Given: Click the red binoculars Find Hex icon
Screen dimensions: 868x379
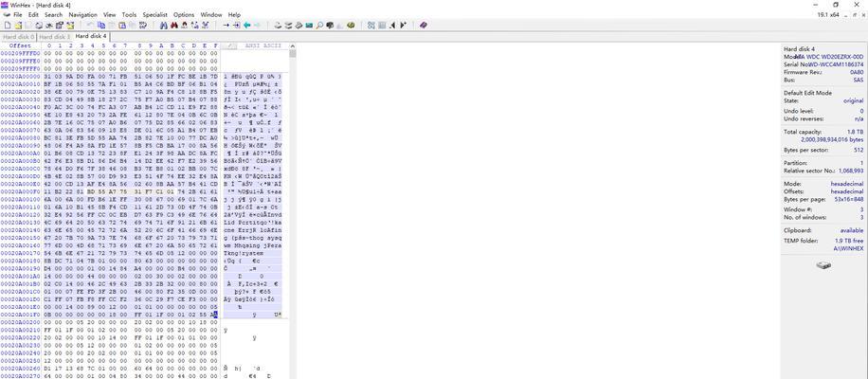Looking at the screenshot, I should tap(173, 25).
